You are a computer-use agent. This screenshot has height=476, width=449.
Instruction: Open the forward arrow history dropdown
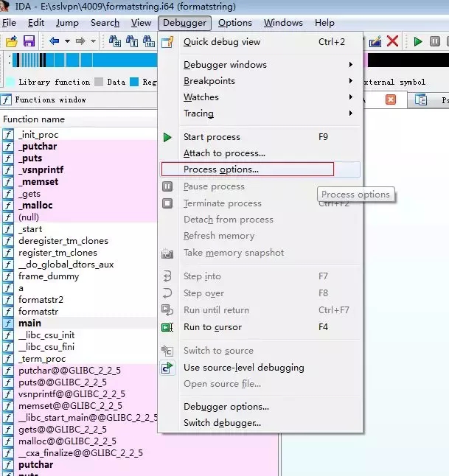point(93,41)
